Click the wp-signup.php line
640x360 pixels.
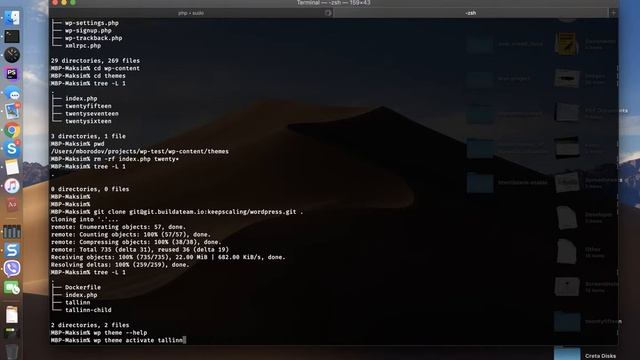tap(88, 31)
